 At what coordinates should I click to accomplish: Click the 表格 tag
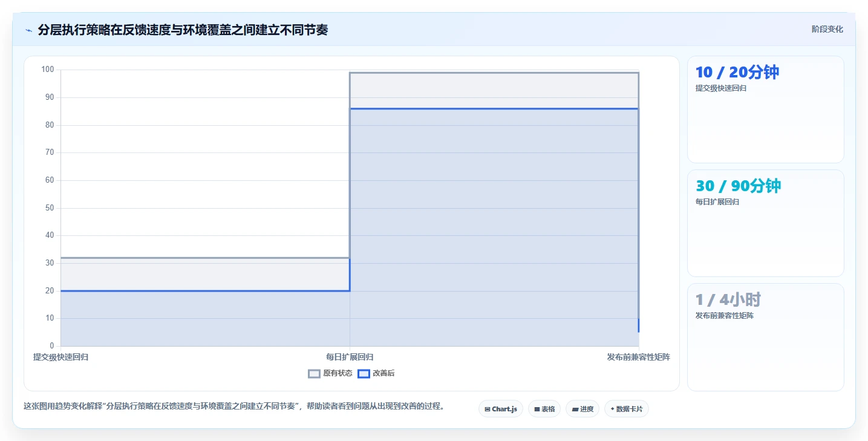click(x=544, y=409)
